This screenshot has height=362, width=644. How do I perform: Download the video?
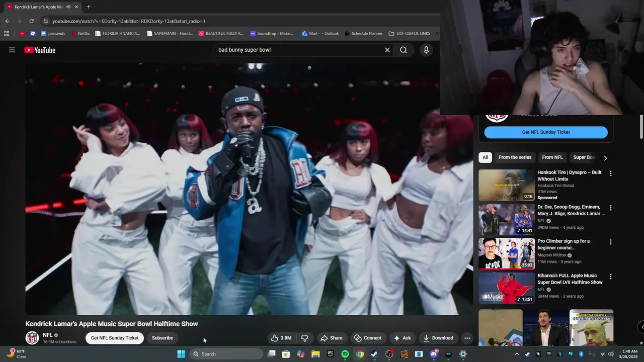click(438, 338)
